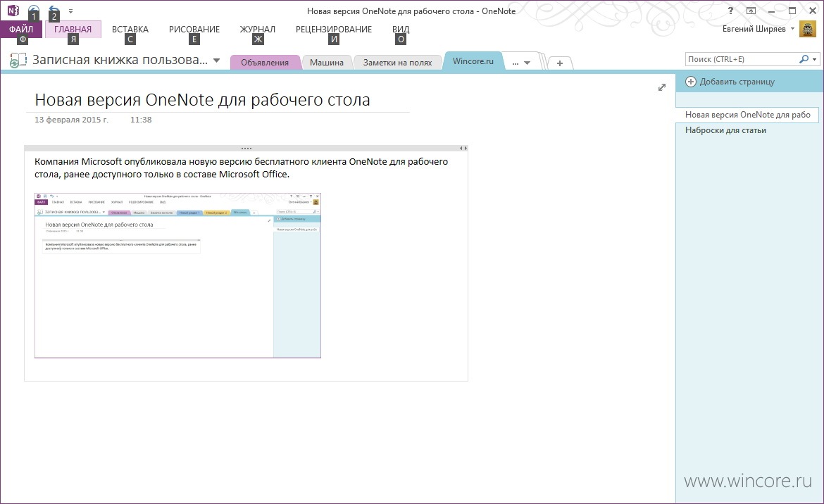Open the Наброски для статьи page

click(x=725, y=130)
